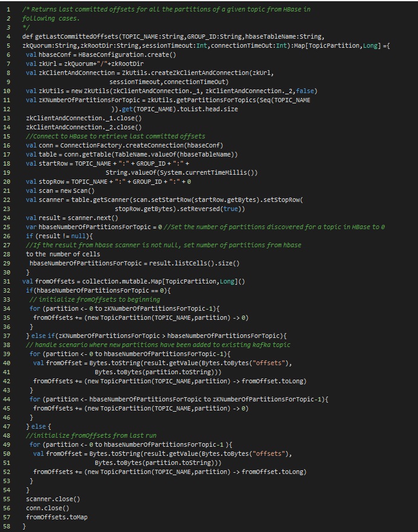Click 'HBaseConfiguration.create()' on line 6
Viewport: 418px width, 532px height.
click(127, 54)
